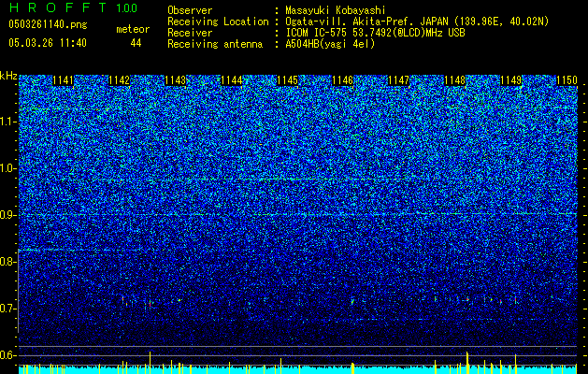Click the meteor count label
Screen dimensions: 588x374
(133, 29)
